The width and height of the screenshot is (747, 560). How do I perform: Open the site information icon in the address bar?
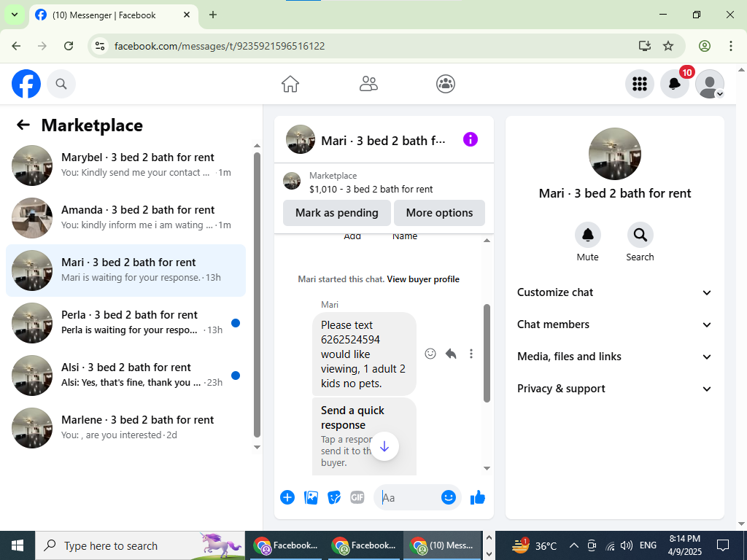point(99,46)
